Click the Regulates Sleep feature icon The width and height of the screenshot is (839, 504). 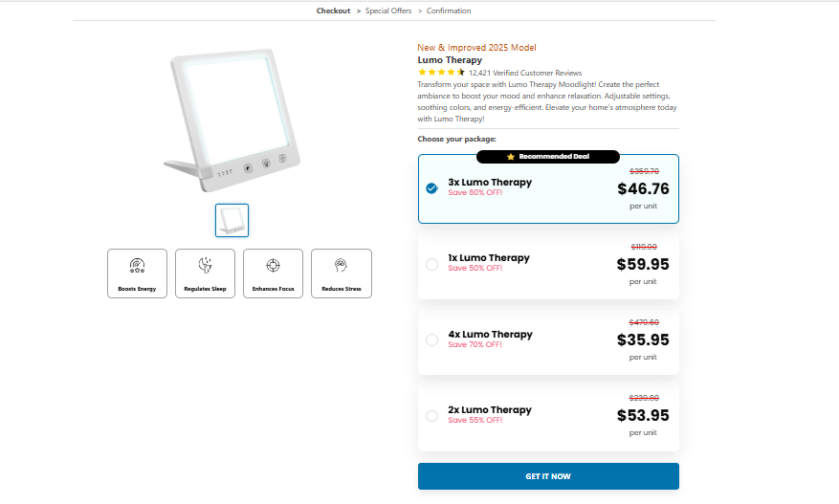[205, 264]
